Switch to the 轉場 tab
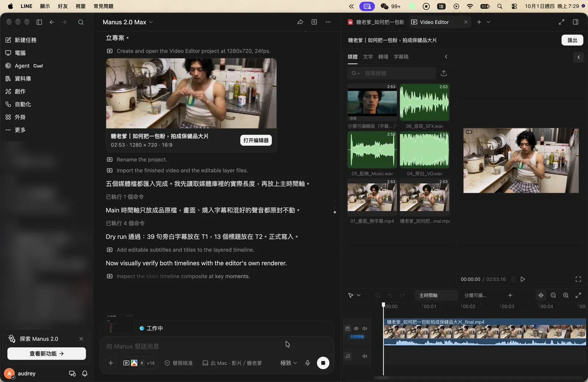 (383, 57)
